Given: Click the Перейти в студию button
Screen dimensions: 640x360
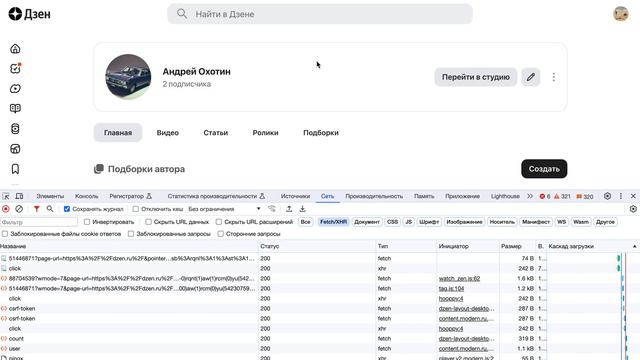Looking at the screenshot, I should click(476, 77).
